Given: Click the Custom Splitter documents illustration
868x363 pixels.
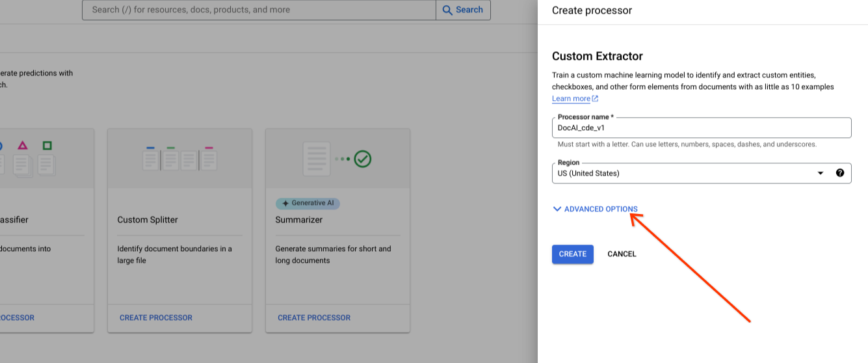Looking at the screenshot, I should pyautogui.click(x=179, y=158).
